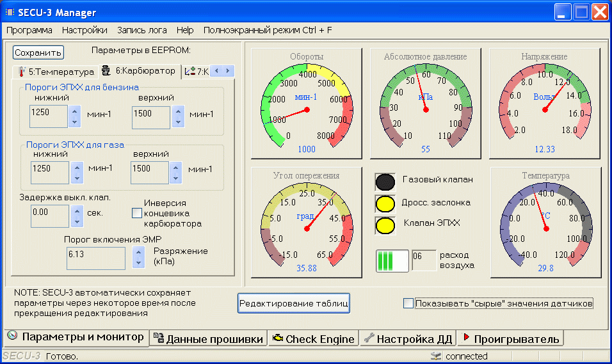Viewport: 612px width, 364px height.
Task: Click the red play icon on Проигрыватель tab
Action: click(467, 338)
